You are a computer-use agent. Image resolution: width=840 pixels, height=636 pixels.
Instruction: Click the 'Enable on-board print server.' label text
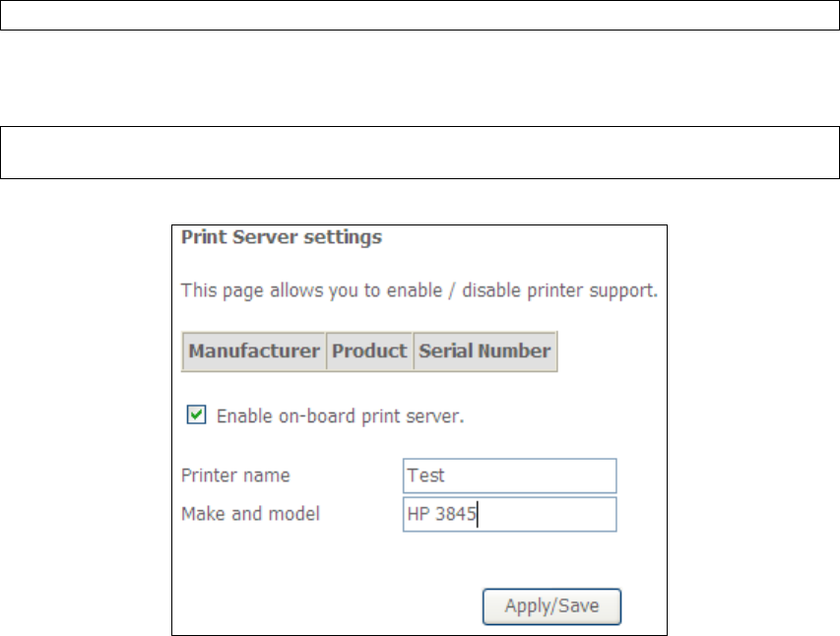340,416
